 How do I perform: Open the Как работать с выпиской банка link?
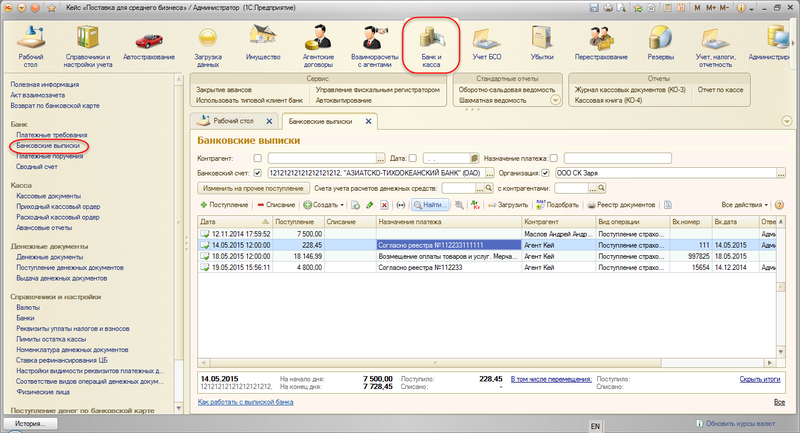click(245, 402)
